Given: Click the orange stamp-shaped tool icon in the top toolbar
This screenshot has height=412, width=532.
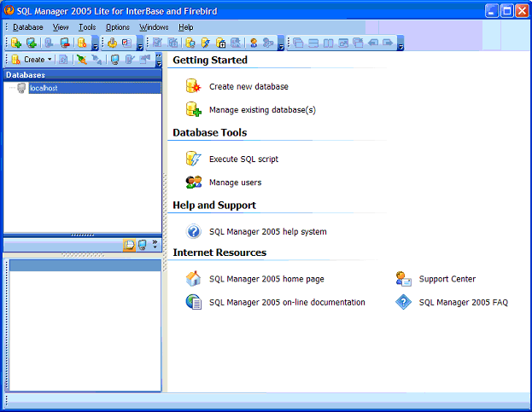Looking at the screenshot, I should tap(113, 43).
